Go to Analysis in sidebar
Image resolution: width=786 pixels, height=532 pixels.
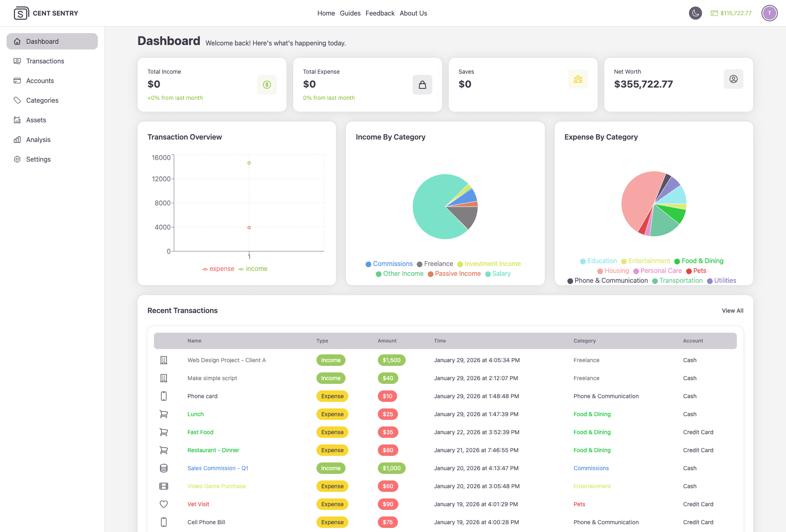click(38, 140)
